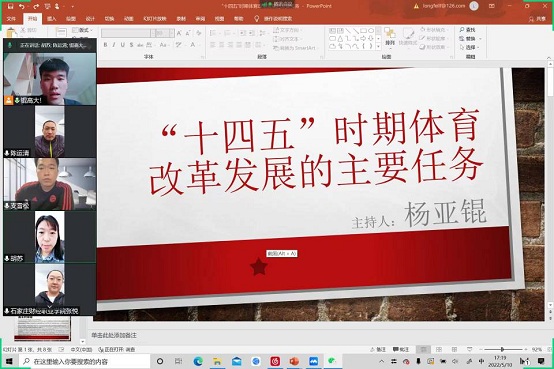Pick the right arrow shape in gallery
This screenshot has width=554, height=369.
click(x=363, y=39)
